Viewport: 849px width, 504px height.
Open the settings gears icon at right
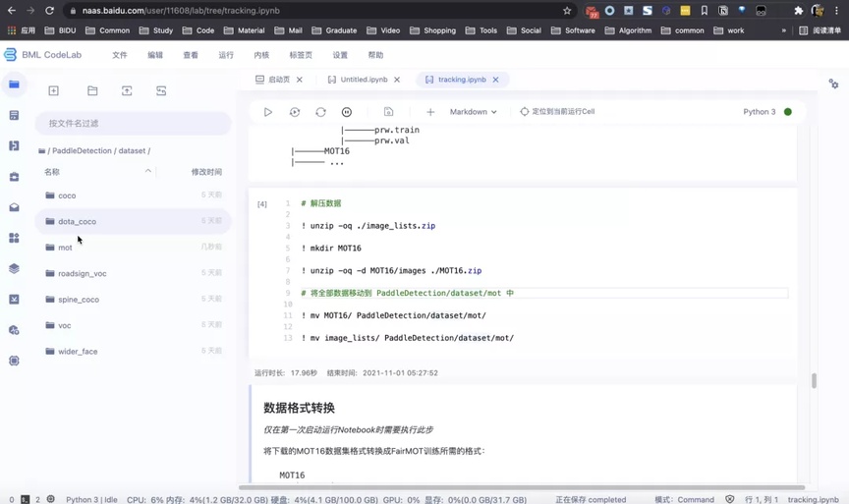coord(834,84)
